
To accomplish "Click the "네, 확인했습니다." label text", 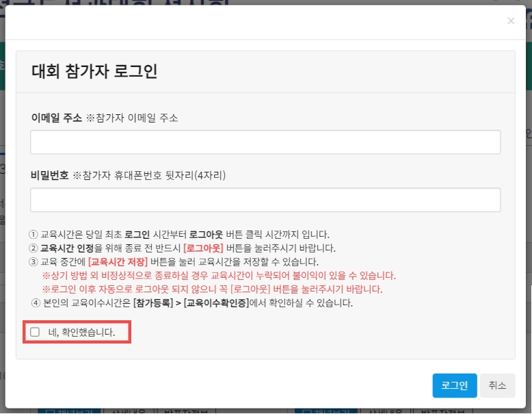I will (81, 333).
